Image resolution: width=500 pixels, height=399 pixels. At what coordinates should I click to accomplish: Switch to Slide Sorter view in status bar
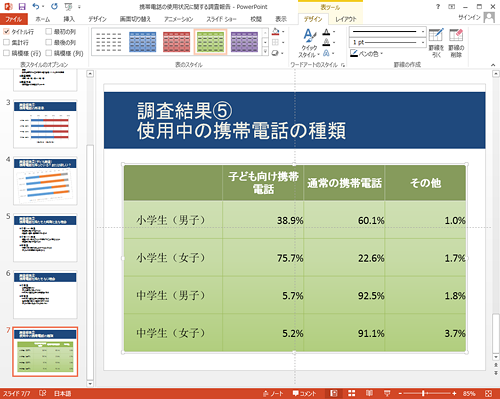pos(352,393)
